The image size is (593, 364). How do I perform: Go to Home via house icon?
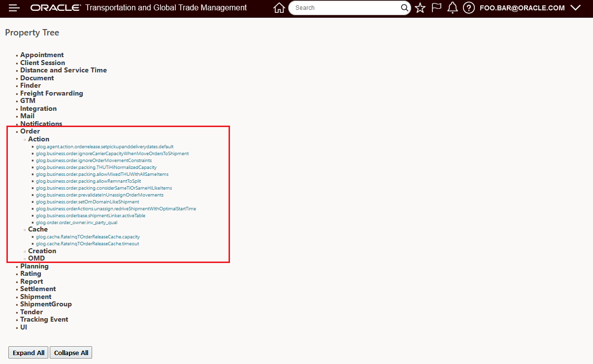coord(279,8)
